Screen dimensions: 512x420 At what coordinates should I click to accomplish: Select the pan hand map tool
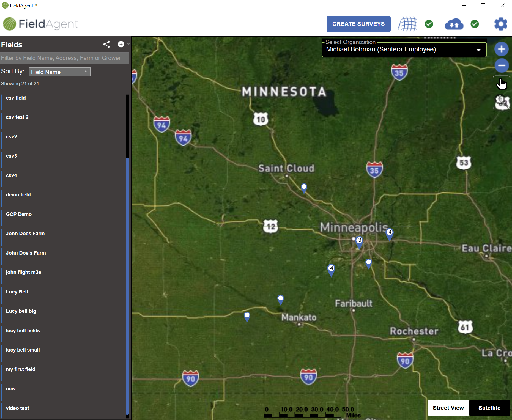(x=501, y=84)
